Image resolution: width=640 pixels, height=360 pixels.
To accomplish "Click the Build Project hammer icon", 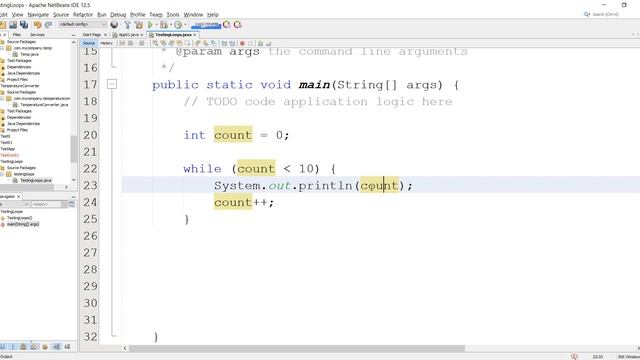I will tap(127, 25).
